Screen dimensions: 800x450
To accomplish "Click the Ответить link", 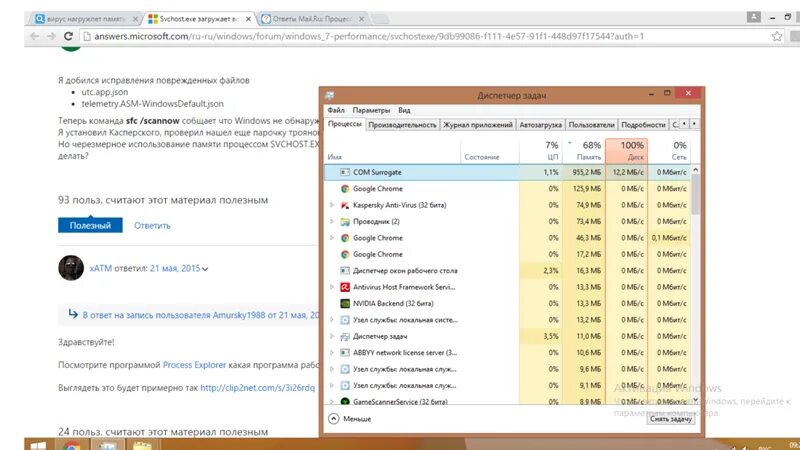I will click(152, 226).
